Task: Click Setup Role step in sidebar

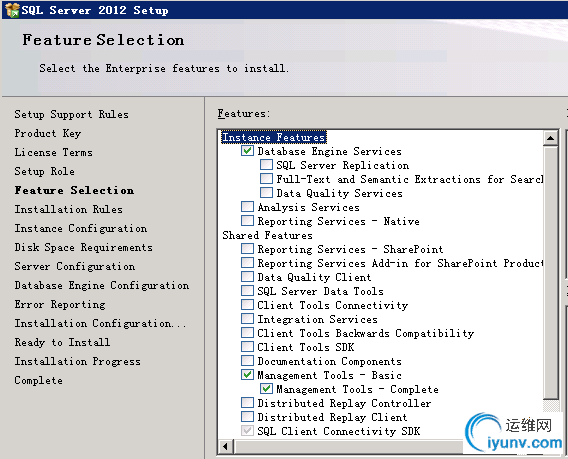Action: (x=45, y=171)
